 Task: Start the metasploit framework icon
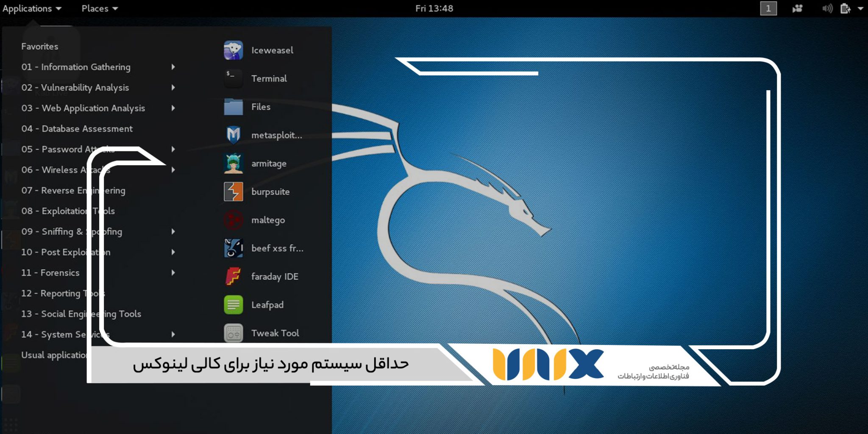coord(233,135)
